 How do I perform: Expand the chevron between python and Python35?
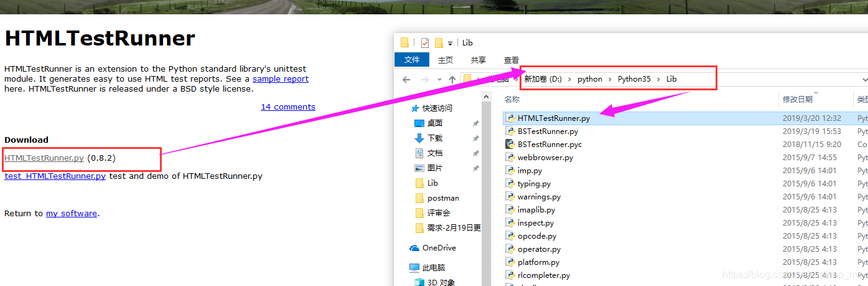(x=610, y=79)
